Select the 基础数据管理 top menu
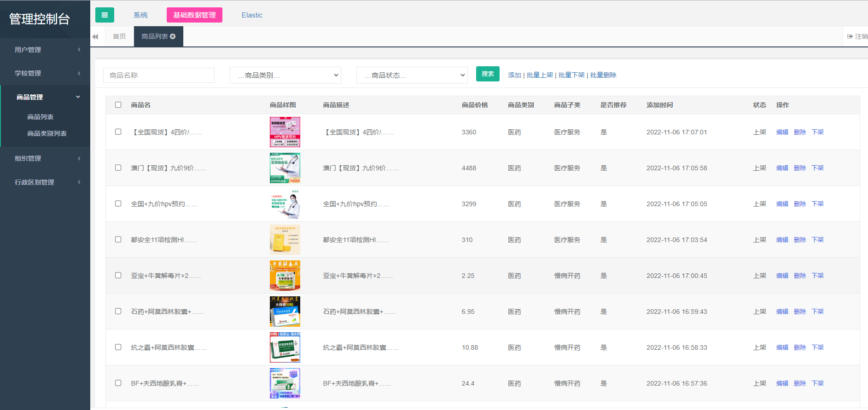868x410 pixels. [194, 15]
